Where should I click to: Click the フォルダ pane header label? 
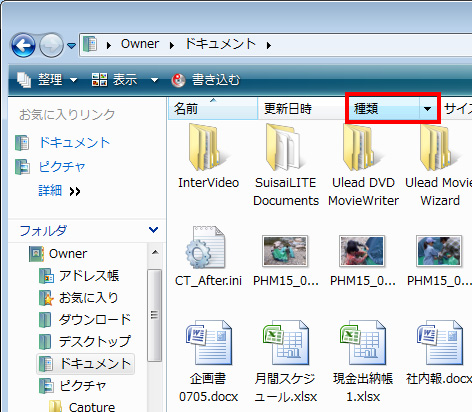(43, 230)
